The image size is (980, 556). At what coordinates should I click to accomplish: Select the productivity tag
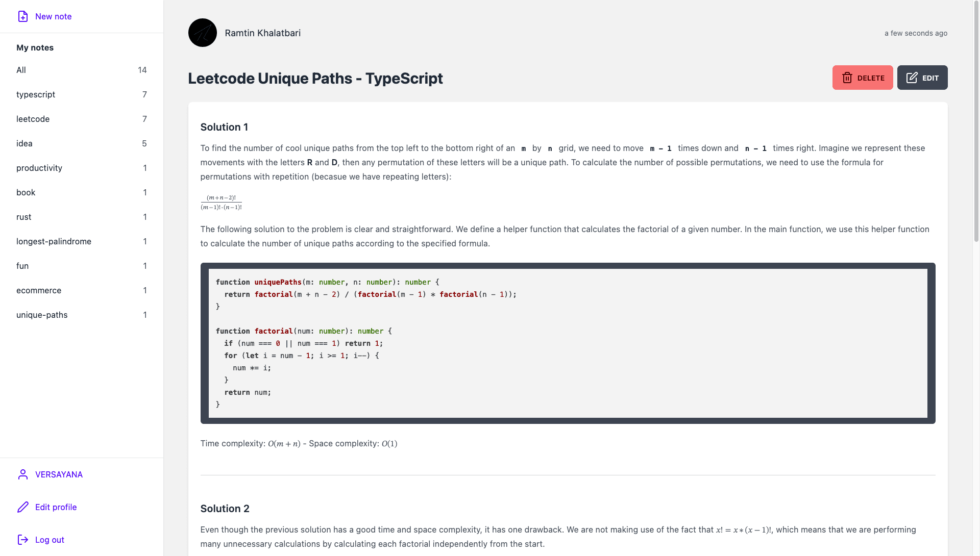[x=39, y=168]
